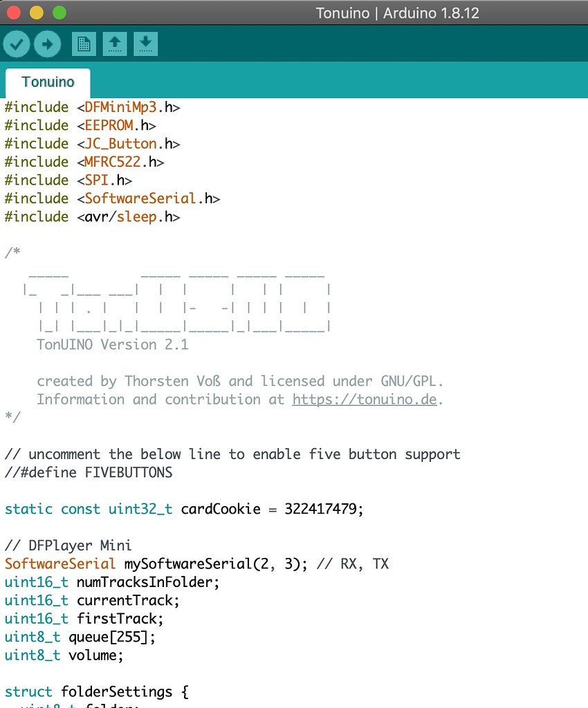Place the cursor on the 'uint8_t queue[255];' line

[80, 637]
